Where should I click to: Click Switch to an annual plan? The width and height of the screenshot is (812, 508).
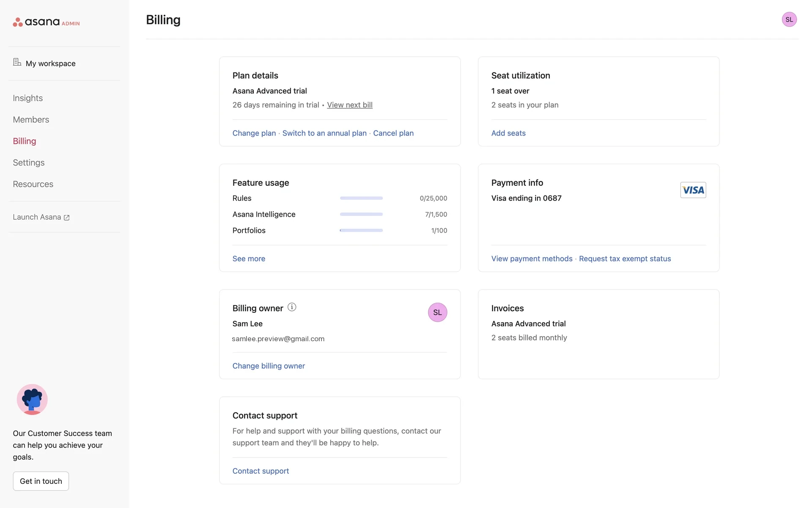click(x=324, y=133)
